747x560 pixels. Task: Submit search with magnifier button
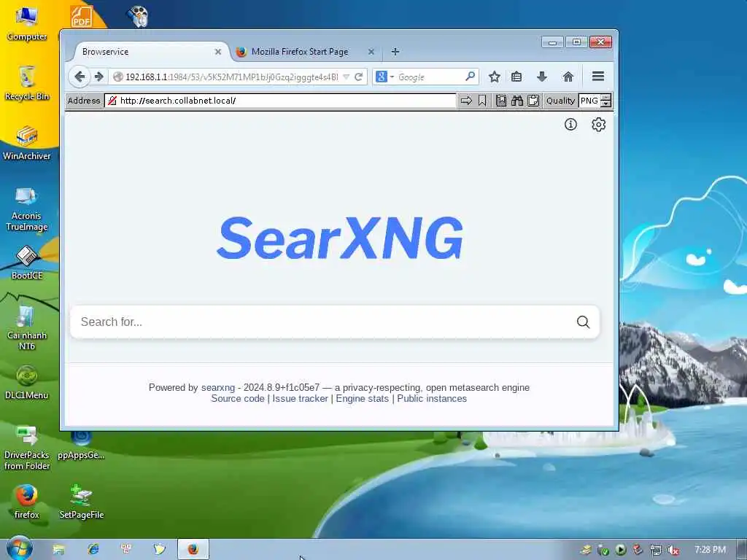[583, 322]
